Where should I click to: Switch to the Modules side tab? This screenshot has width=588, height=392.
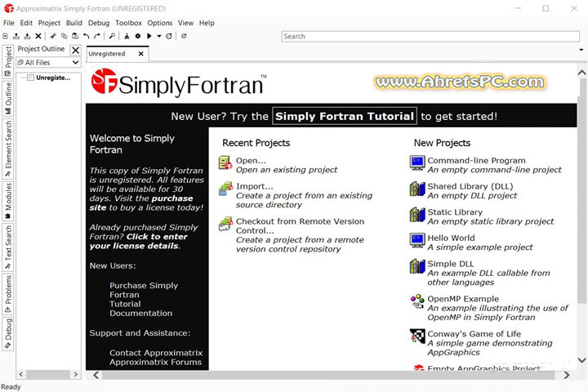pos(8,202)
